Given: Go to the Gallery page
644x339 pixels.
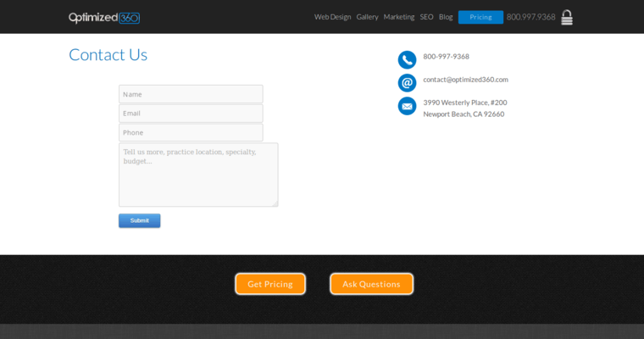Looking at the screenshot, I should click(x=367, y=17).
